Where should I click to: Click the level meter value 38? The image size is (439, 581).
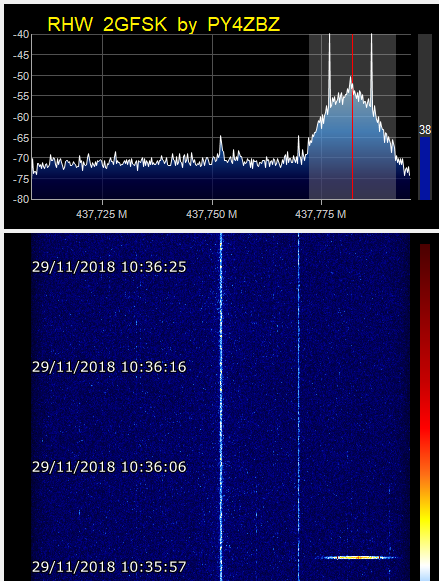tap(425, 130)
